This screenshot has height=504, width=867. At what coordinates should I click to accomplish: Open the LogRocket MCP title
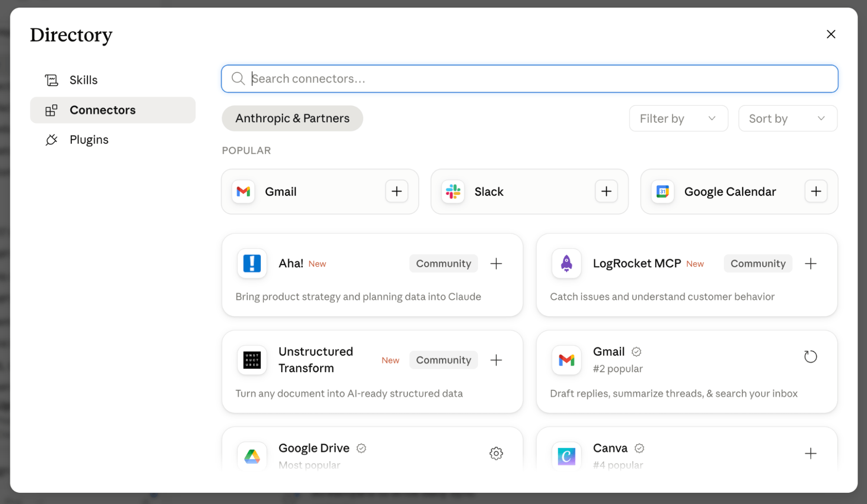[637, 263]
